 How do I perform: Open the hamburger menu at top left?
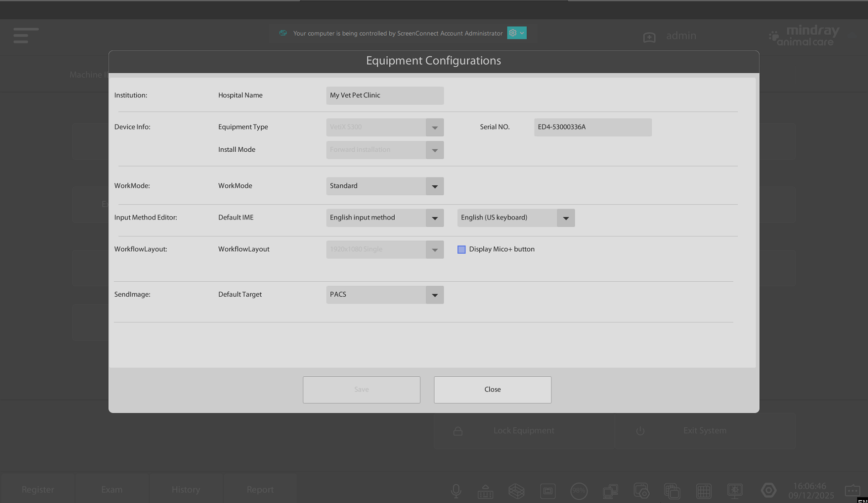[26, 35]
